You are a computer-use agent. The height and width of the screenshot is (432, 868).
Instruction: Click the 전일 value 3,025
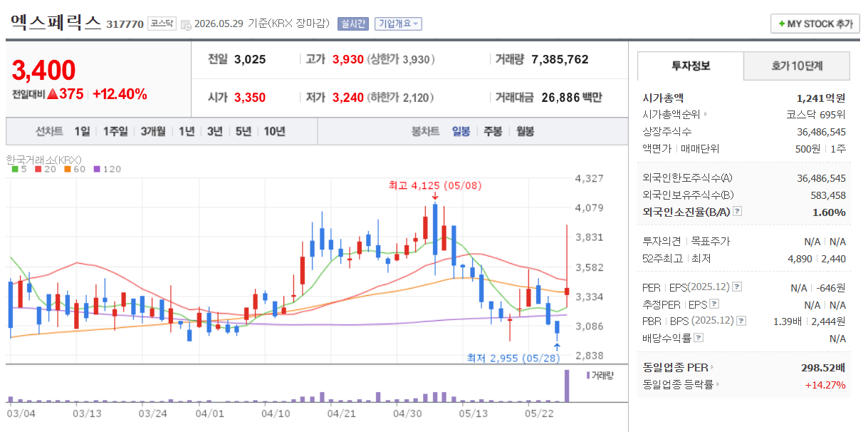click(x=250, y=59)
